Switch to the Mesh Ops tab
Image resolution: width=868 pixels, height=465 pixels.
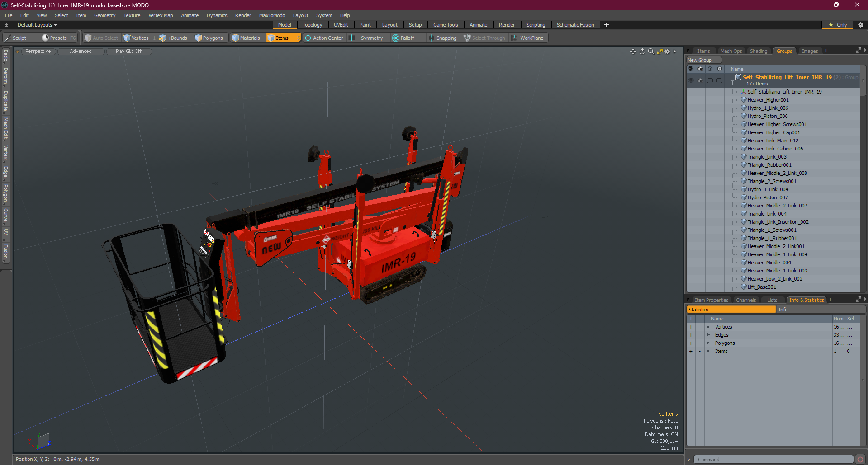pos(731,51)
